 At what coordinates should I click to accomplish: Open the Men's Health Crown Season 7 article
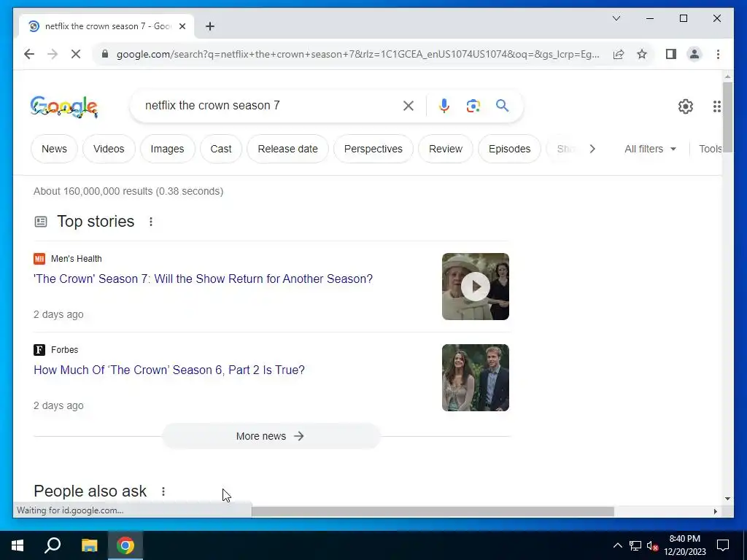[203, 279]
